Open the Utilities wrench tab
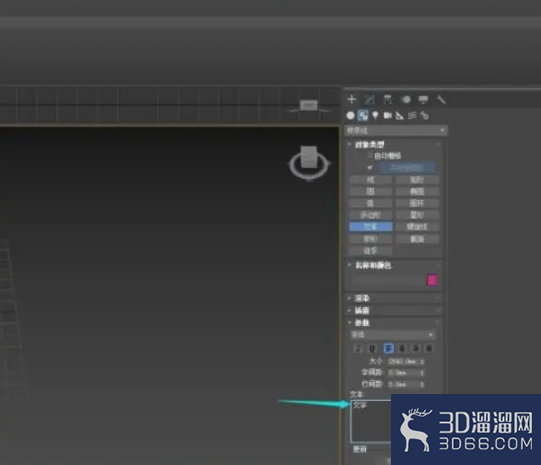Image resolution: width=541 pixels, height=465 pixels. [441, 100]
